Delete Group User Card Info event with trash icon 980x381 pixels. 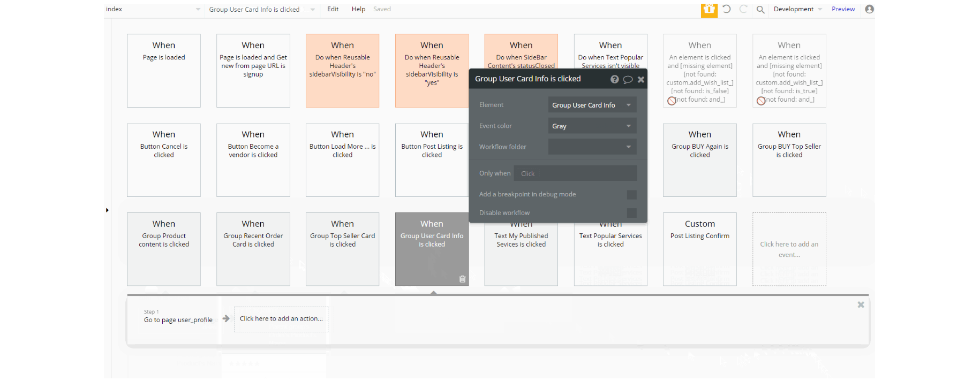[x=463, y=279]
